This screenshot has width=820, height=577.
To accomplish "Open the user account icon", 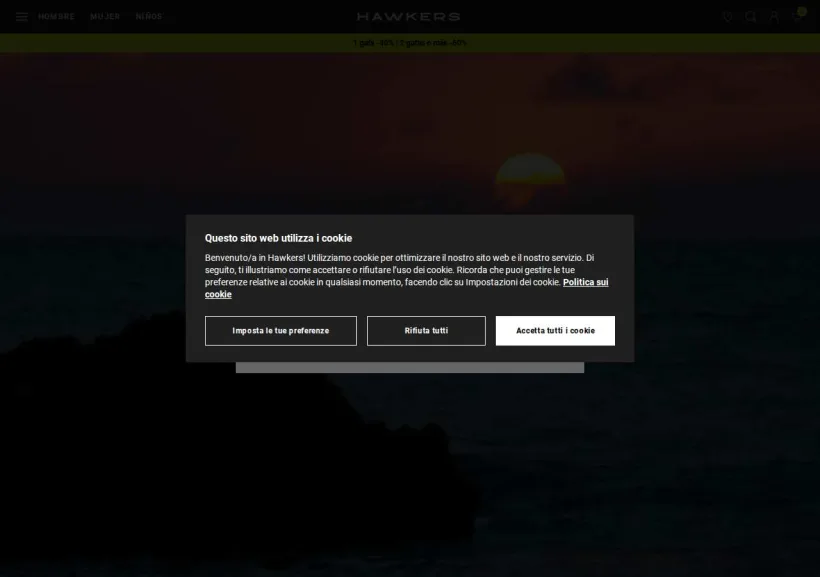I will pos(773,17).
